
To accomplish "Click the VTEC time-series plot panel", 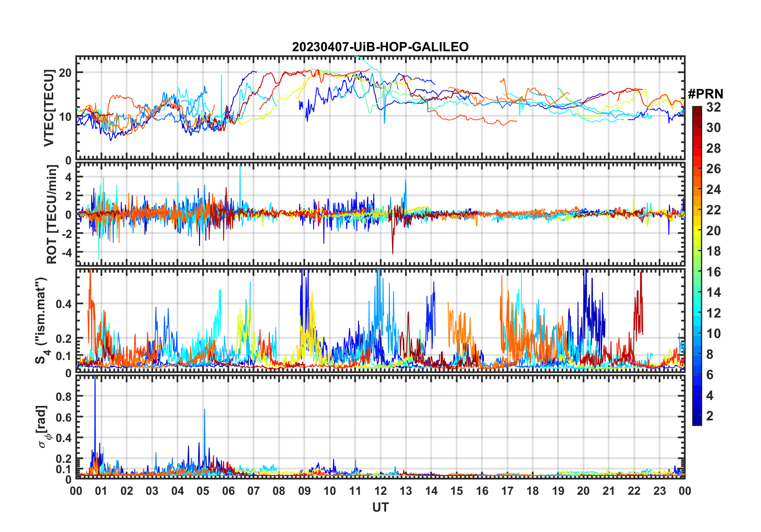I will coord(380,108).
